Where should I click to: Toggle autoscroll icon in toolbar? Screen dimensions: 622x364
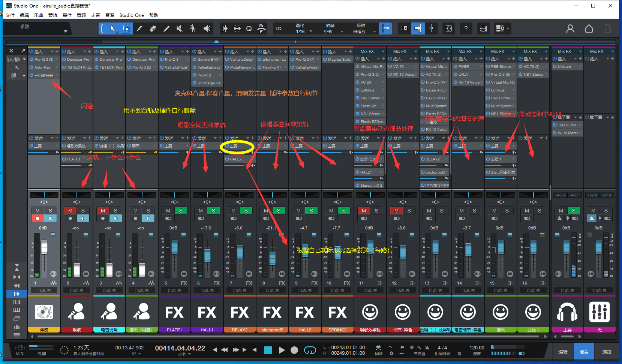[417, 28]
